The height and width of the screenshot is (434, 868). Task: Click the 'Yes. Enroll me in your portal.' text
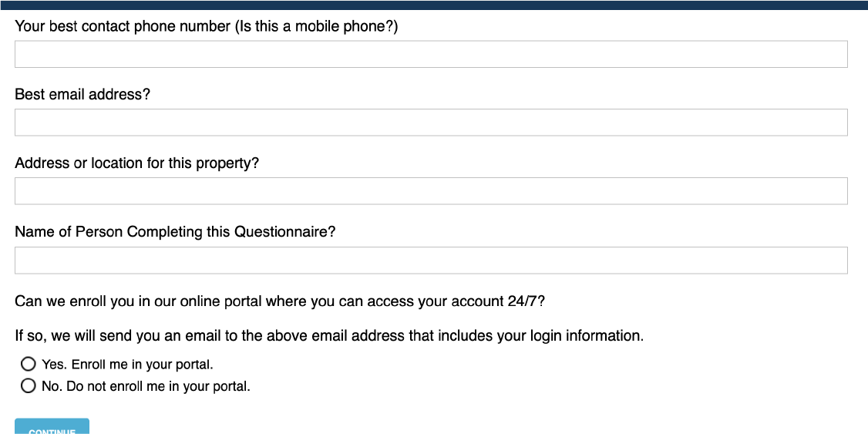pyautogui.click(x=127, y=365)
